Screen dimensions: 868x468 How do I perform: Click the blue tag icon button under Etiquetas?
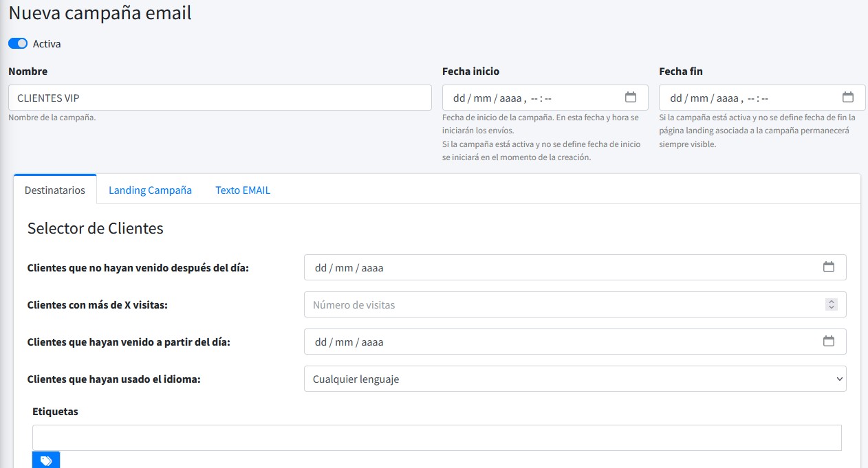[x=46, y=460]
